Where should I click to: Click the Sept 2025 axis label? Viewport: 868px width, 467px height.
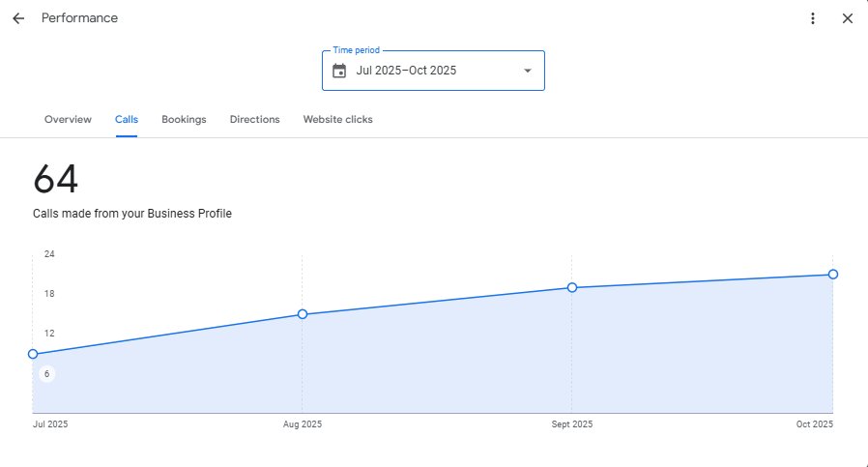coord(572,423)
